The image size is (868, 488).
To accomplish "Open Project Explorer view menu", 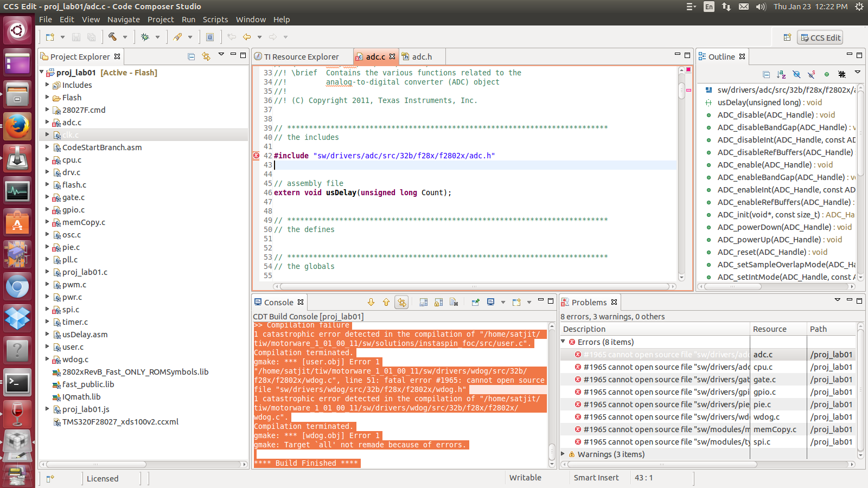I will [x=221, y=54].
